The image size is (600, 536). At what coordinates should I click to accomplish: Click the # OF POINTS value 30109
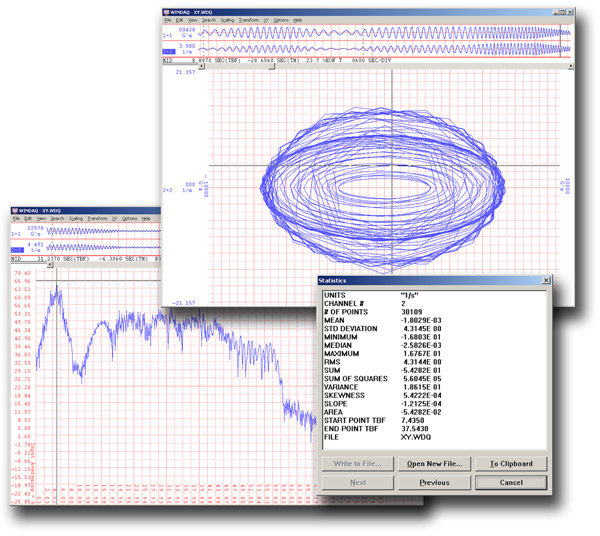[412, 312]
